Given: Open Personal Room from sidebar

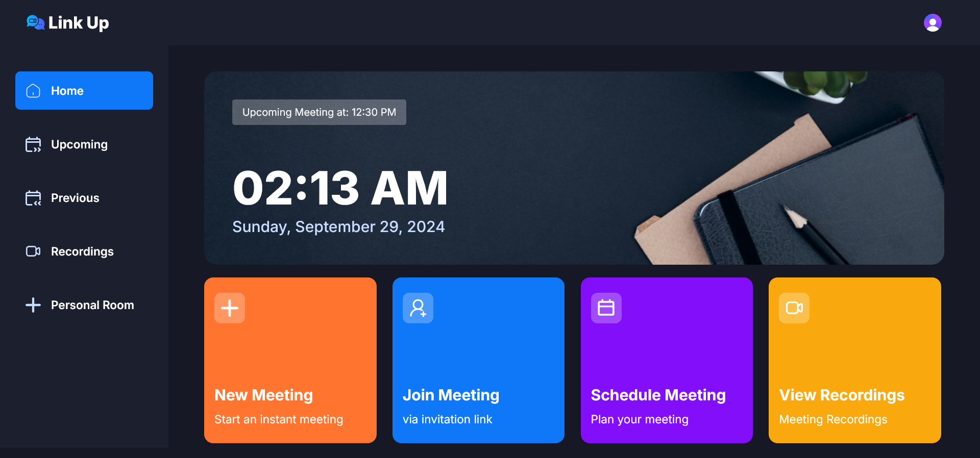Looking at the screenshot, I should click(84, 305).
